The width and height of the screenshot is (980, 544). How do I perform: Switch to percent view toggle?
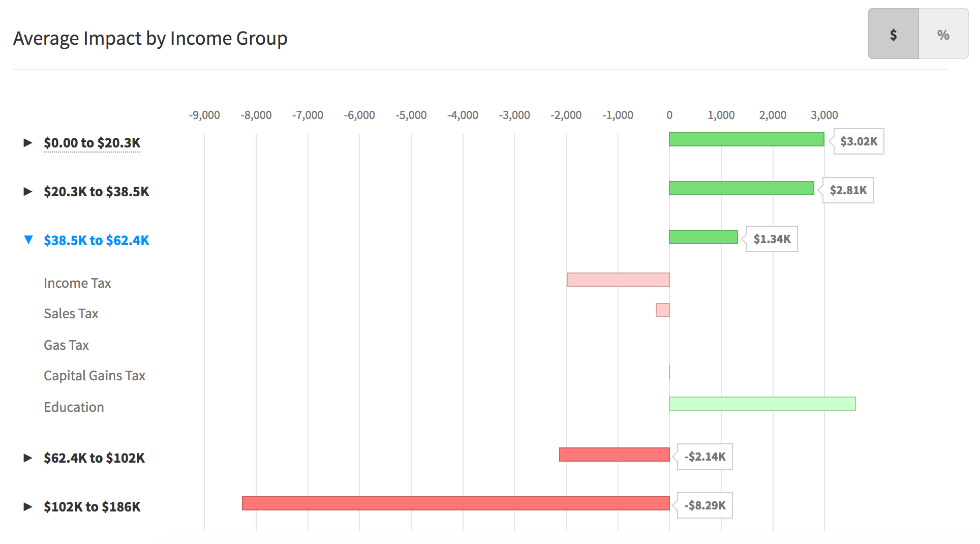(943, 34)
